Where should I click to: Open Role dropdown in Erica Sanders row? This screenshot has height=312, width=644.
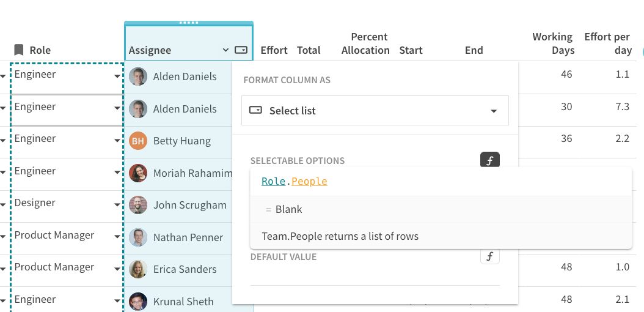(117, 269)
